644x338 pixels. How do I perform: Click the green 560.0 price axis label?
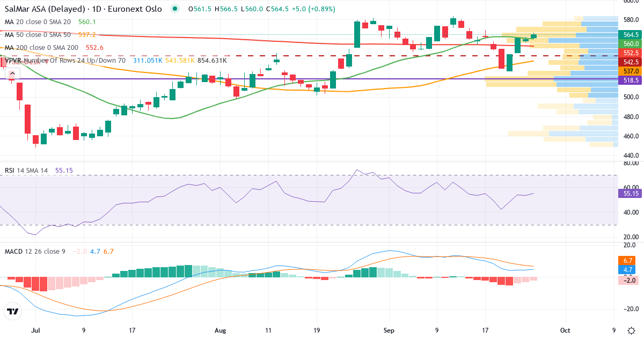[x=631, y=44]
